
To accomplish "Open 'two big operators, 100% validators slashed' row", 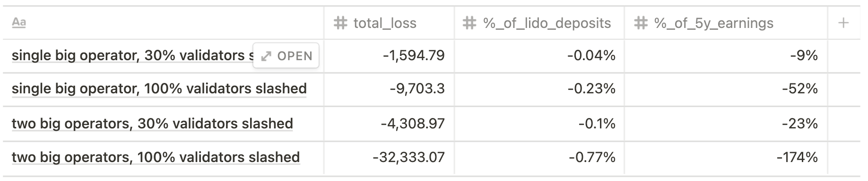I will (x=156, y=157).
